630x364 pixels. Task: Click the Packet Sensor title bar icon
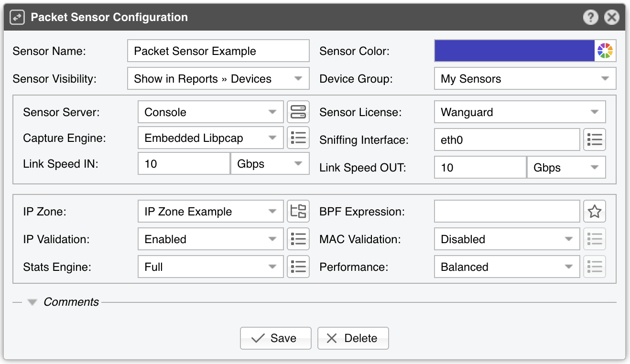[17, 18]
